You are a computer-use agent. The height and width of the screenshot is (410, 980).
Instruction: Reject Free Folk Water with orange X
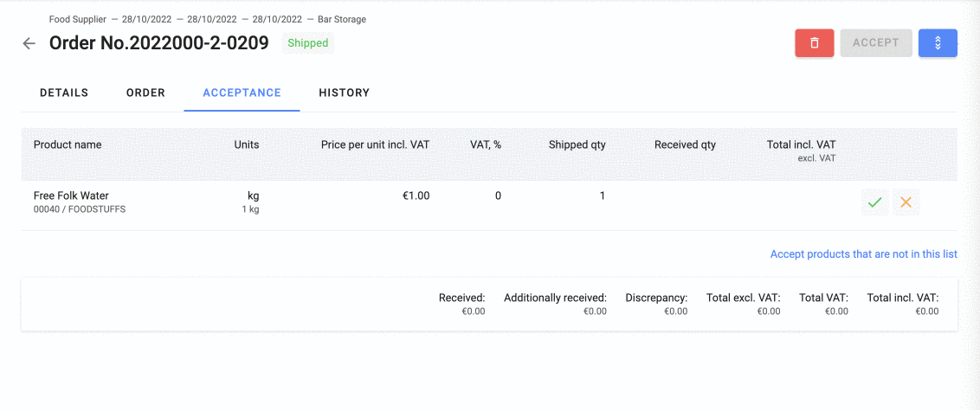[x=906, y=202]
